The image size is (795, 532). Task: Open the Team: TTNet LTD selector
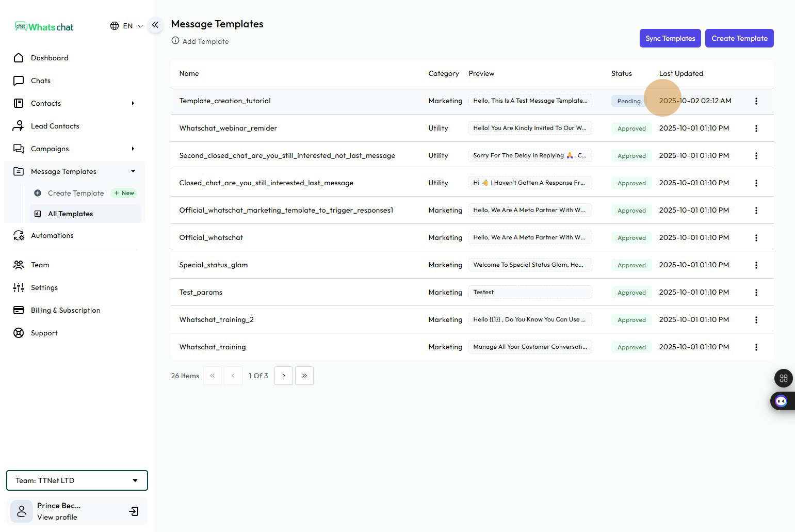[77, 480]
